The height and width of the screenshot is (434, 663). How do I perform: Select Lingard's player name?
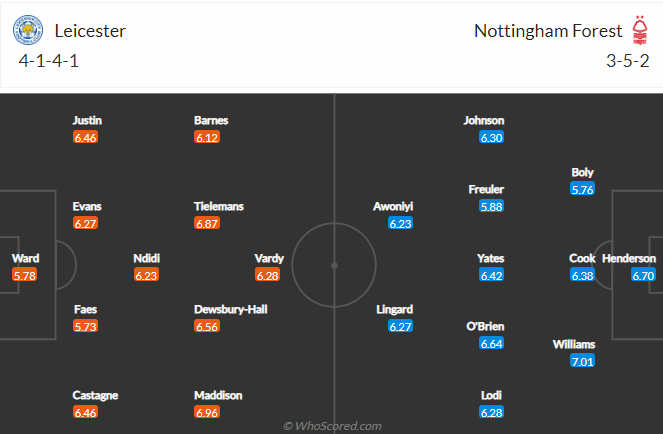tap(395, 309)
